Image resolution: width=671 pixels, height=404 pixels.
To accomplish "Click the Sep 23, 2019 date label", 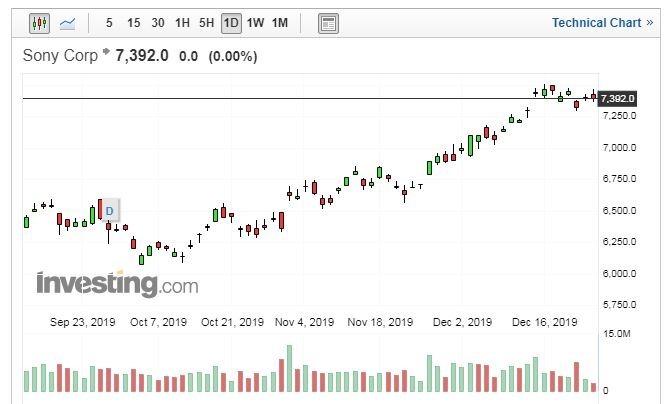I will pos(83,322).
